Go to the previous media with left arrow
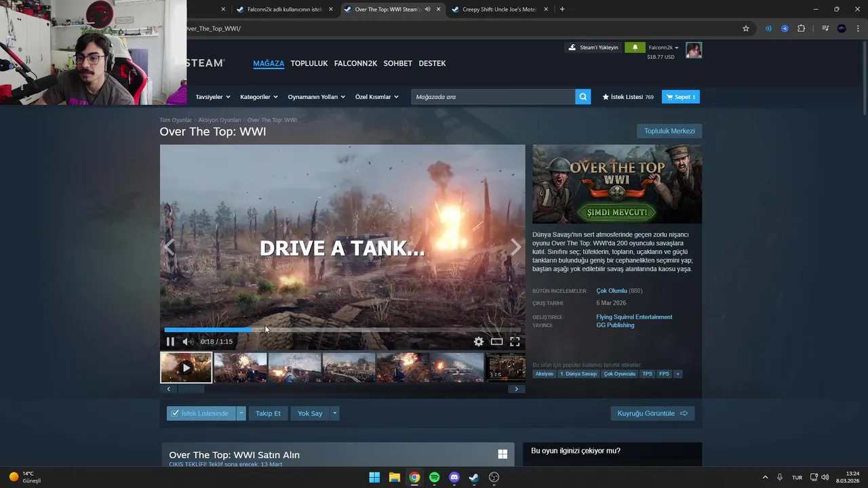The width and height of the screenshot is (868, 488). coord(169,247)
